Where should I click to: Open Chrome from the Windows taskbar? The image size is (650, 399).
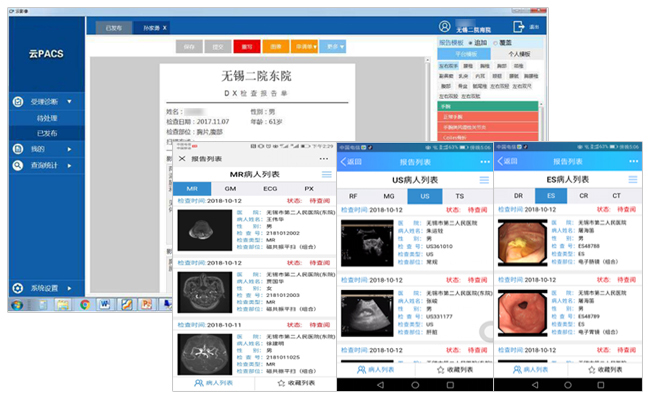point(85,305)
